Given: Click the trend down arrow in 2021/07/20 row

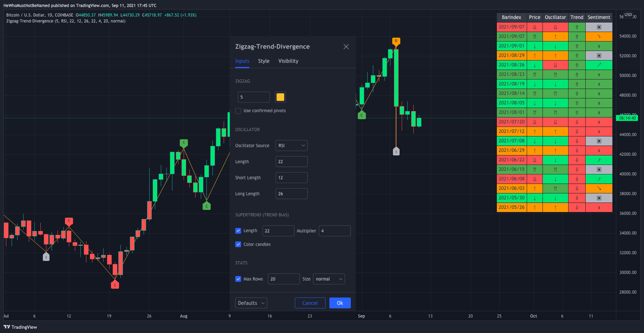Looking at the screenshot, I should 577,122.
